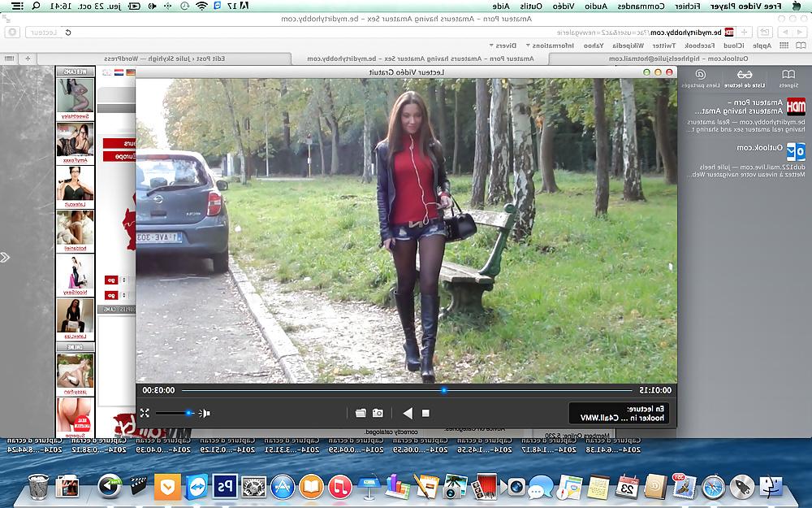Select the Liste de lecture sidebar tab
The image size is (812, 508).
pos(745,78)
